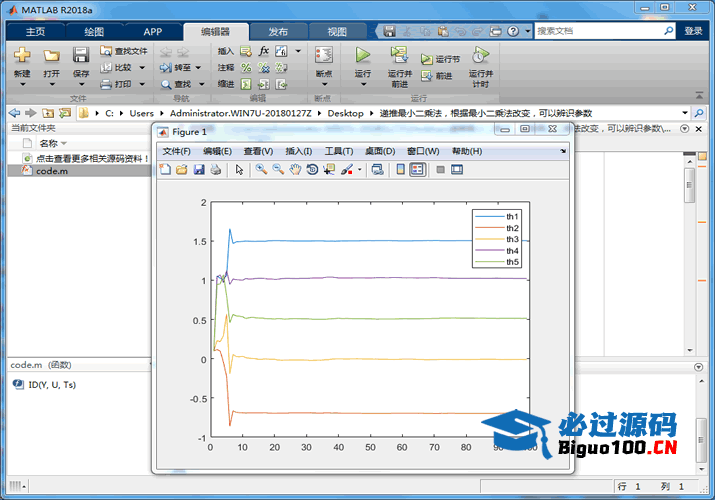The height and width of the screenshot is (500, 715).
Task: Select the Zoom In tool in Figure toolbar
Action: 261,170
